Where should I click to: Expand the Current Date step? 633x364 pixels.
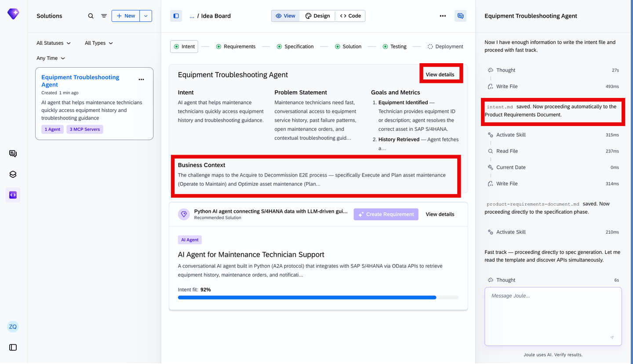click(x=553, y=167)
